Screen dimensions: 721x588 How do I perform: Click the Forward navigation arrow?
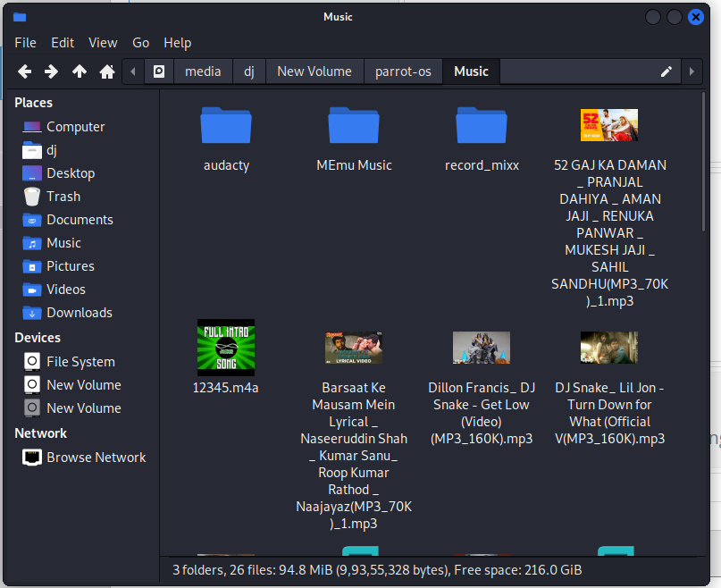pyautogui.click(x=52, y=71)
